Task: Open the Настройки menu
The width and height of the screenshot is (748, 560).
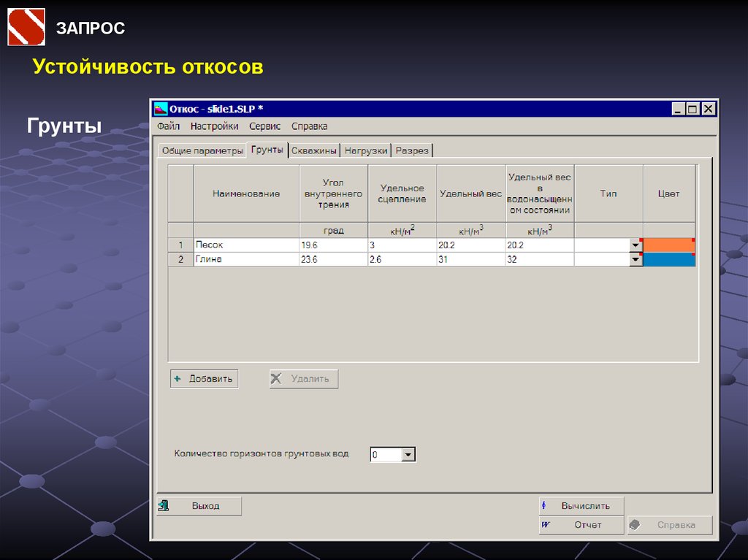Action: point(214,126)
